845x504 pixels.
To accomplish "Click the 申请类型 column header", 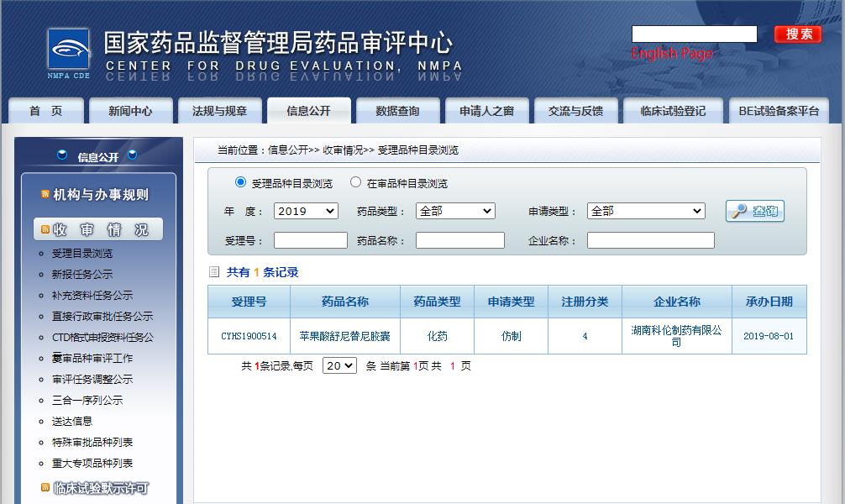I will coord(511,302).
